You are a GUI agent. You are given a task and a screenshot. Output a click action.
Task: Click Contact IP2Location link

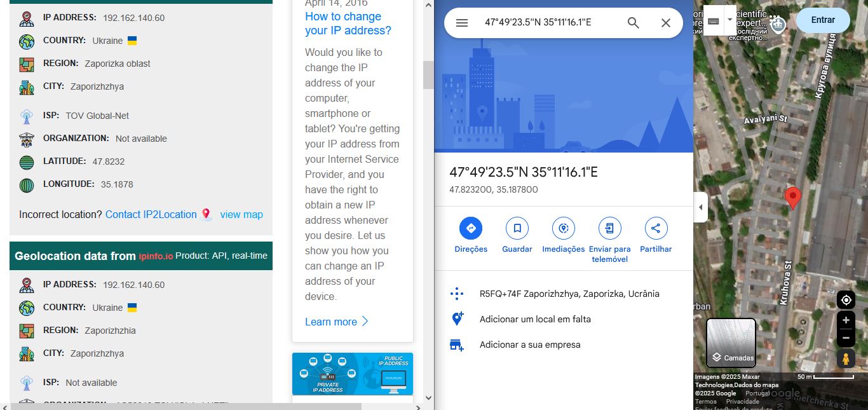[x=151, y=214]
